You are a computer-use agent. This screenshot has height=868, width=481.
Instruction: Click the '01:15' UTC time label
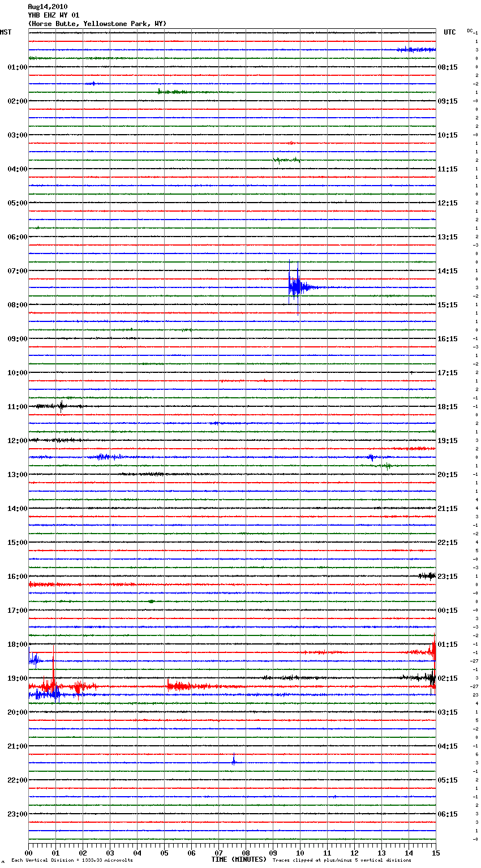click(x=448, y=644)
